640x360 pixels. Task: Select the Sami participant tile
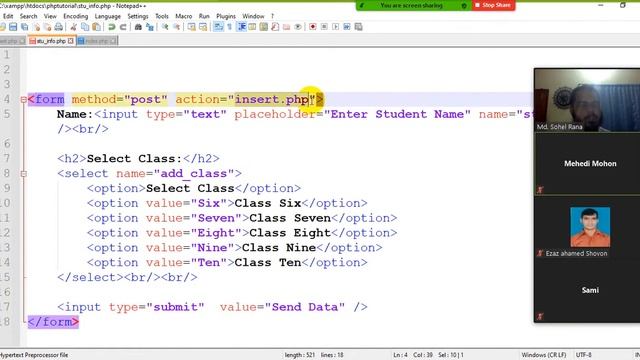click(587, 291)
